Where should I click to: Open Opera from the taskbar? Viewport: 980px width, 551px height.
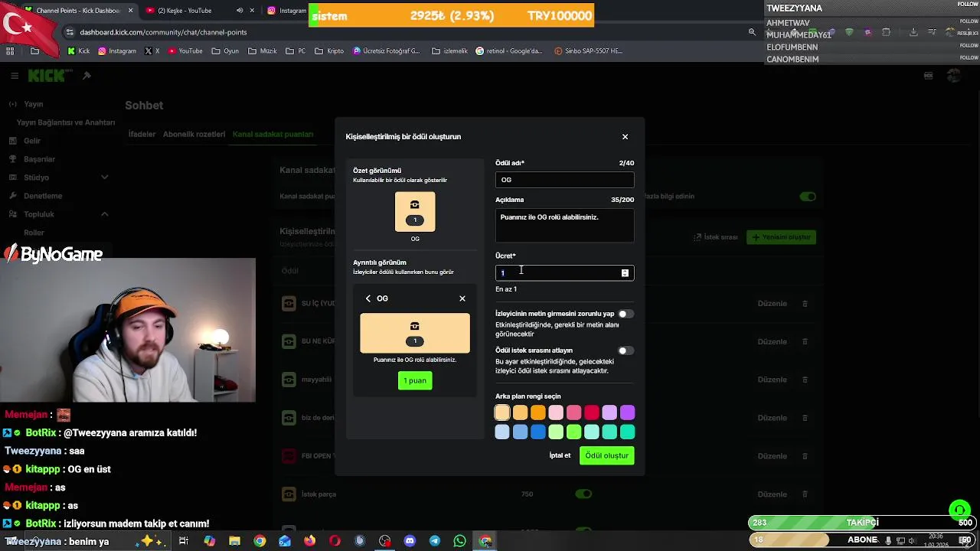(335, 541)
